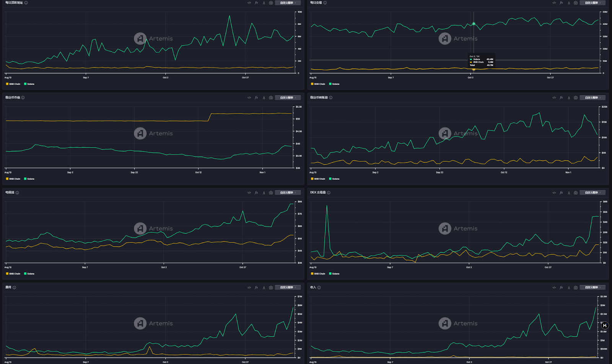Click the 稳定币市值 chart title

click(13, 97)
